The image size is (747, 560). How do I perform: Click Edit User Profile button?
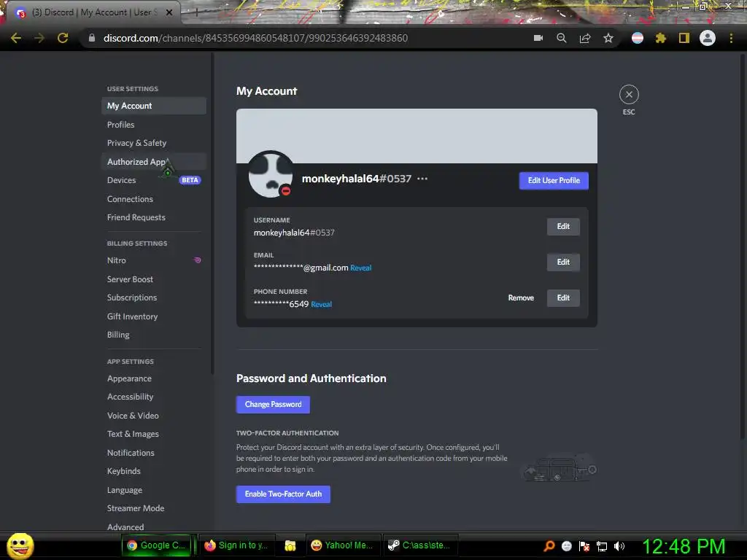pyautogui.click(x=554, y=181)
